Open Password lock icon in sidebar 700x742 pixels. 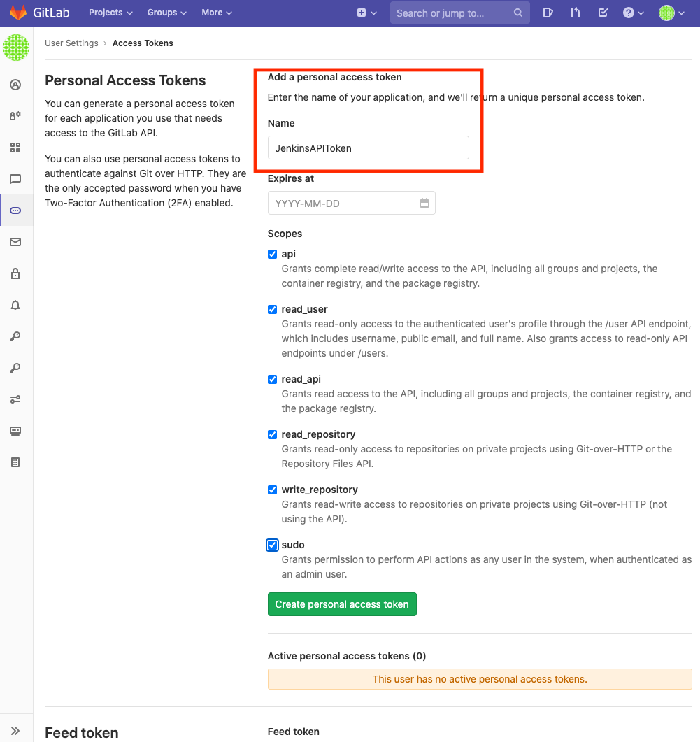pos(15,273)
